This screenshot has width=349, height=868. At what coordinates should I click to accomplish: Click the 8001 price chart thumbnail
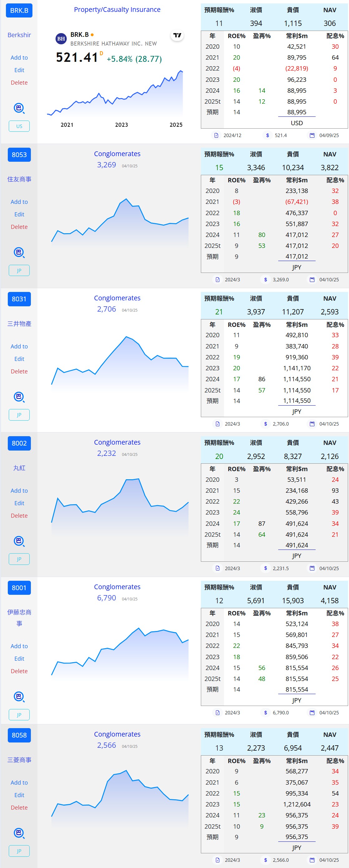(120, 654)
